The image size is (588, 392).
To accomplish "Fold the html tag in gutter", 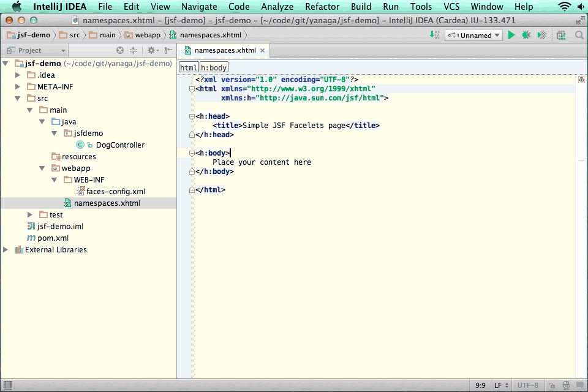I will point(192,89).
